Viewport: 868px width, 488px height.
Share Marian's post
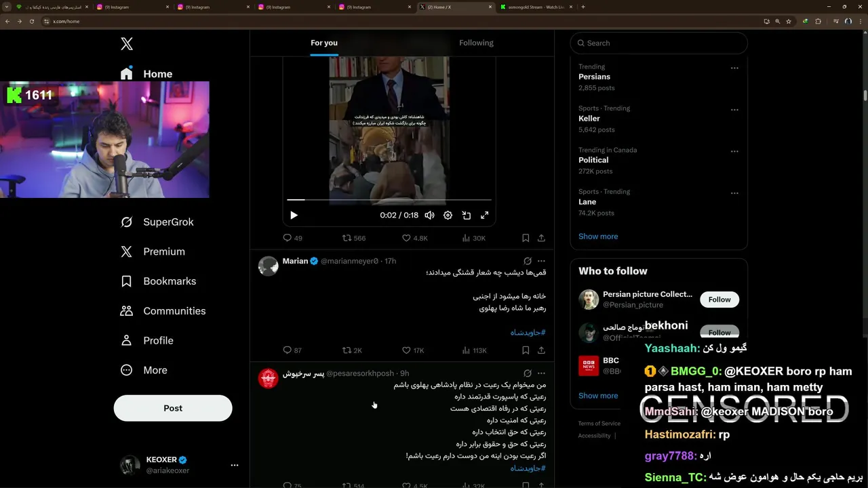point(541,350)
